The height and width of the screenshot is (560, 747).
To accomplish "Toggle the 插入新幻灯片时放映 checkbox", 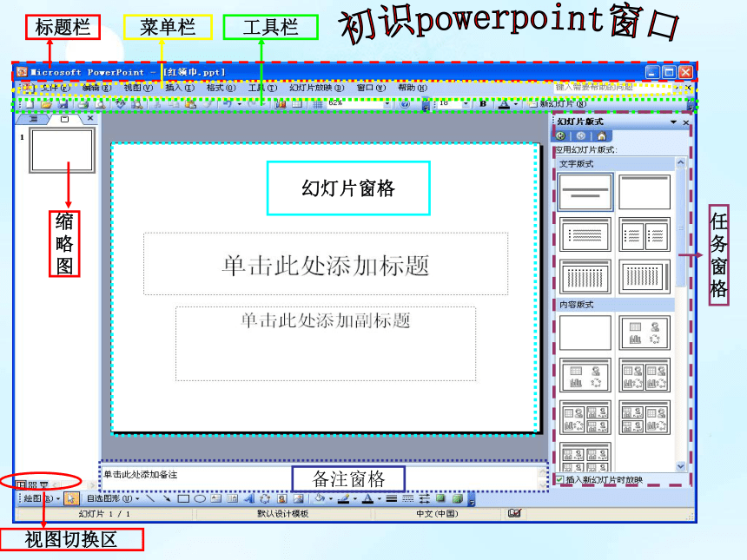I will click(559, 479).
